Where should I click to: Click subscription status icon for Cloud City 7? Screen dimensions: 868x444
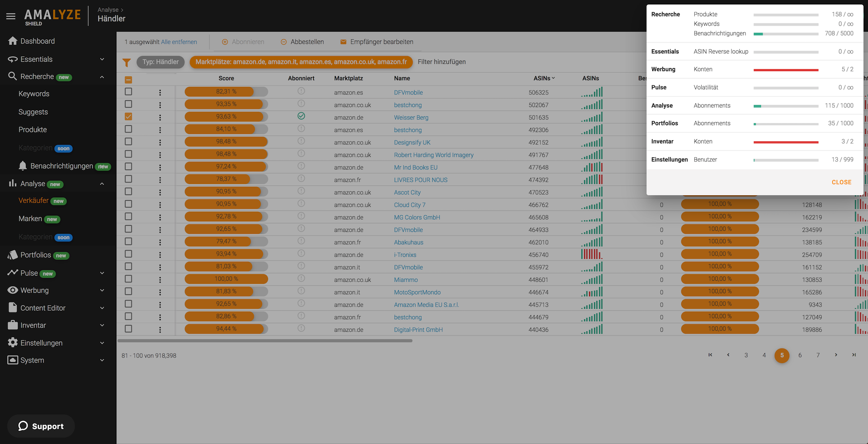click(x=301, y=203)
